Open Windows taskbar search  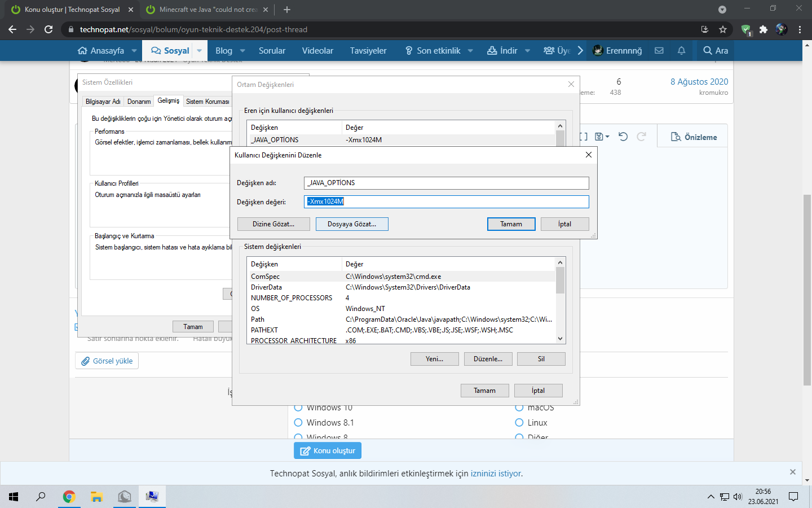[41, 497]
